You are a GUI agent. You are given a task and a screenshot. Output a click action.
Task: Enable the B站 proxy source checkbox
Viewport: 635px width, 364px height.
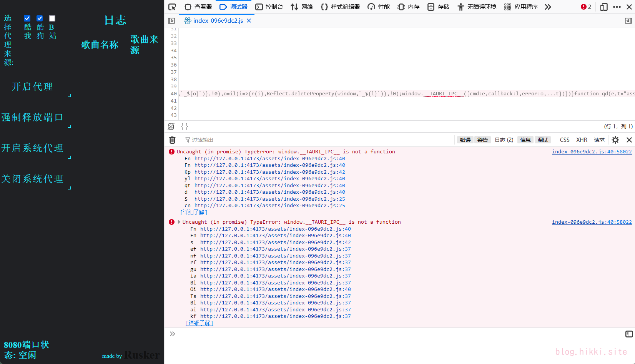[52, 18]
